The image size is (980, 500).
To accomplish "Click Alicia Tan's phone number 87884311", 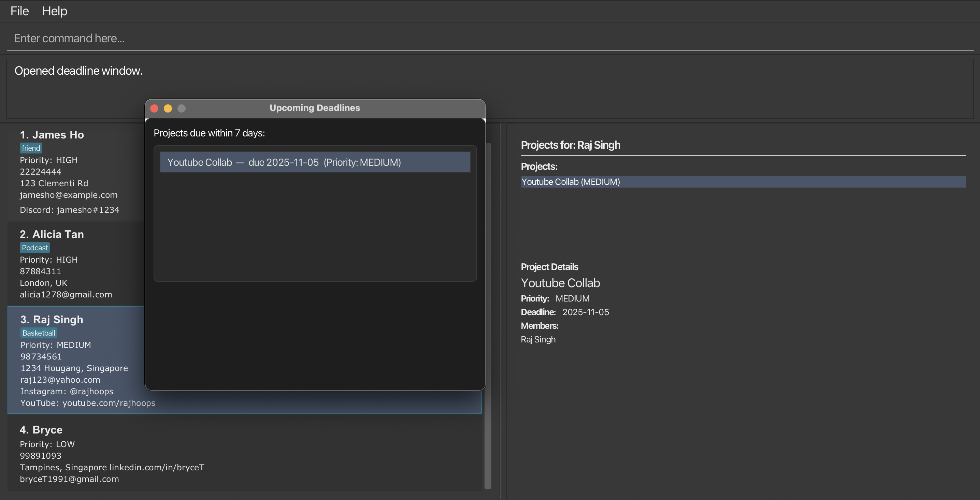I will point(40,271).
